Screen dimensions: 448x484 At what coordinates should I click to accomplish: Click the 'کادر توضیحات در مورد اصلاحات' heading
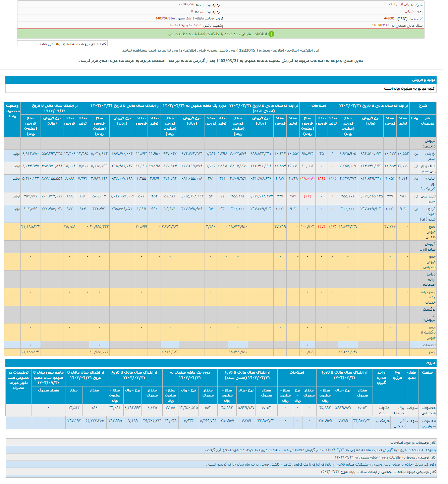tap(413, 442)
